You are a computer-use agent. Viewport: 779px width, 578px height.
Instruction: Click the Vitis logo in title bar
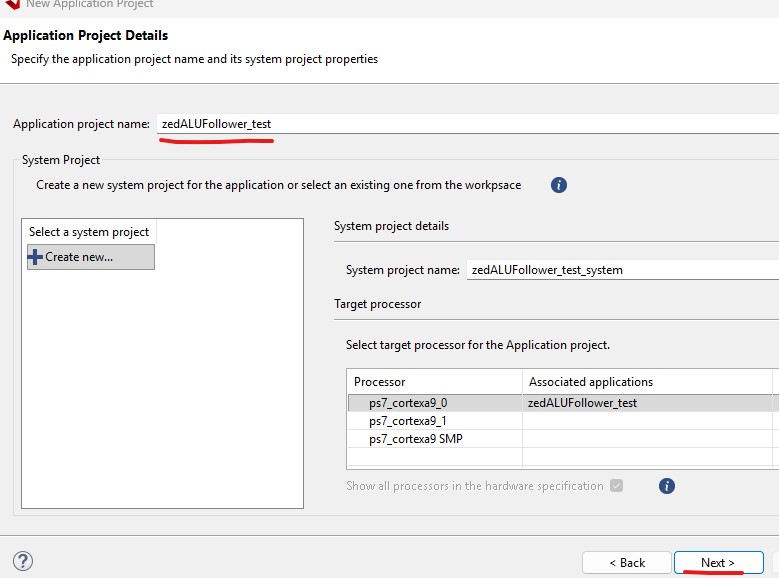click(10, 3)
